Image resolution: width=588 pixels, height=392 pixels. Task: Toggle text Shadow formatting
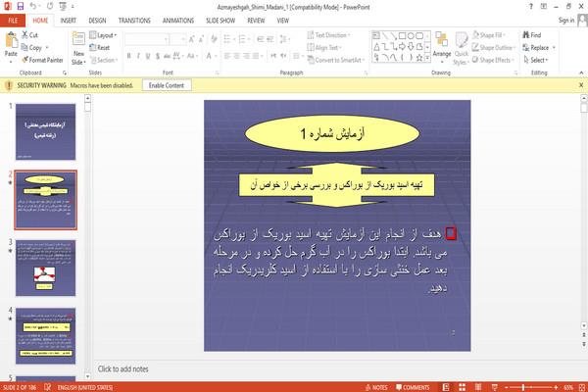[x=158, y=56]
